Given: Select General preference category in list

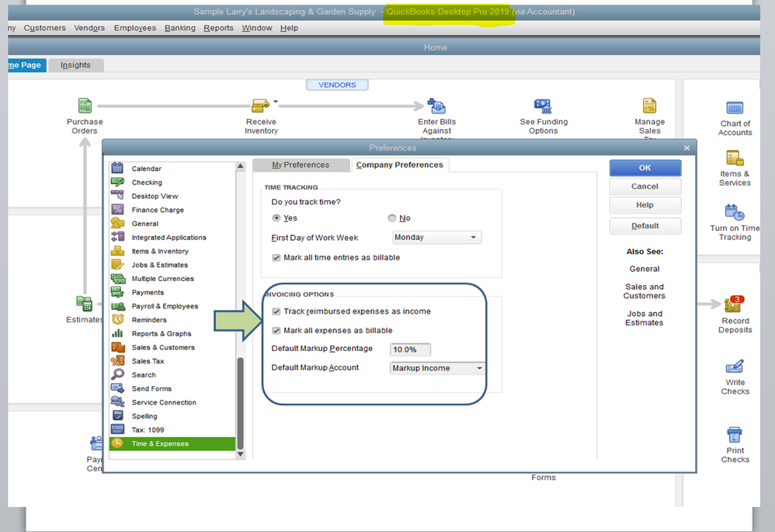Looking at the screenshot, I should pyautogui.click(x=172, y=224).
